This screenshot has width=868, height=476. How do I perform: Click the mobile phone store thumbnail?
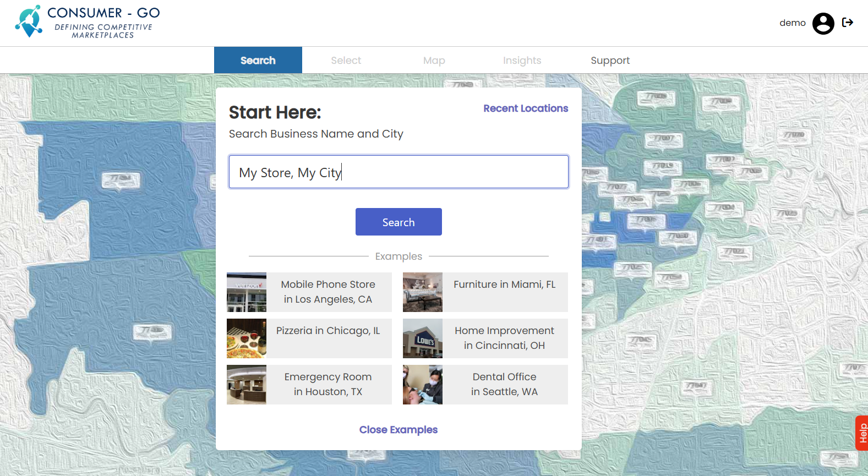(247, 292)
